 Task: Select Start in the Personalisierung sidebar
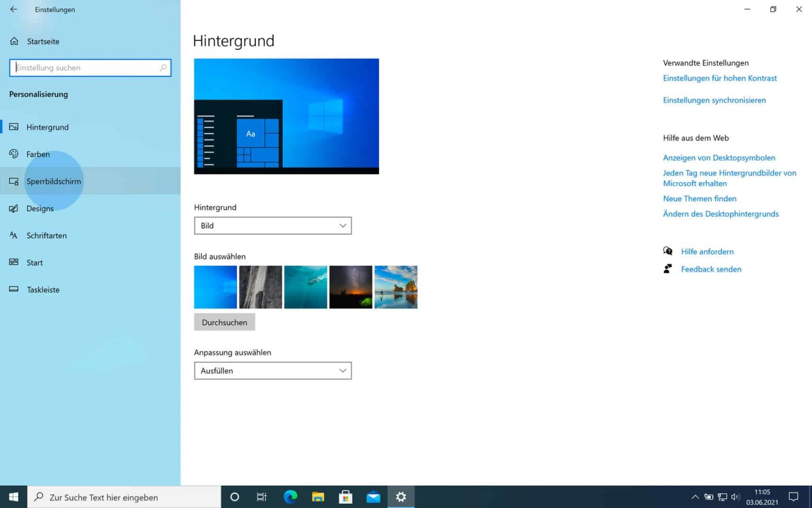tap(34, 262)
